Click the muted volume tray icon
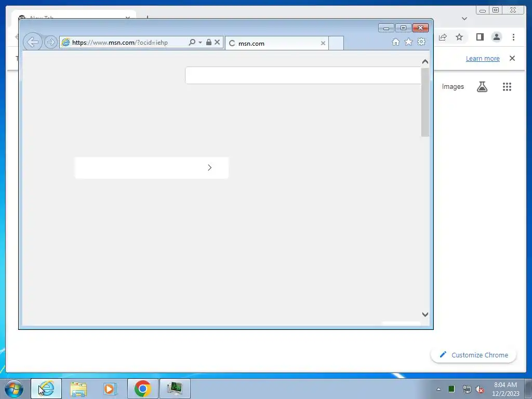This screenshot has width=532, height=399. 480,389
